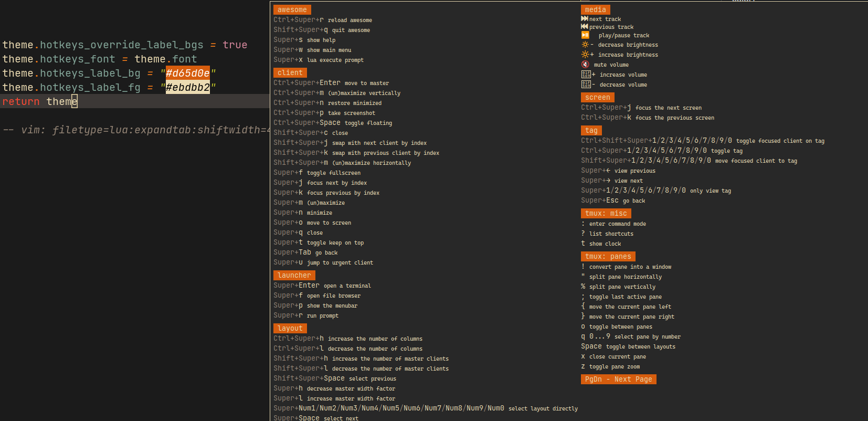This screenshot has width=868, height=421.
Task: Click the decrease volume keypad icon
Action: (586, 85)
